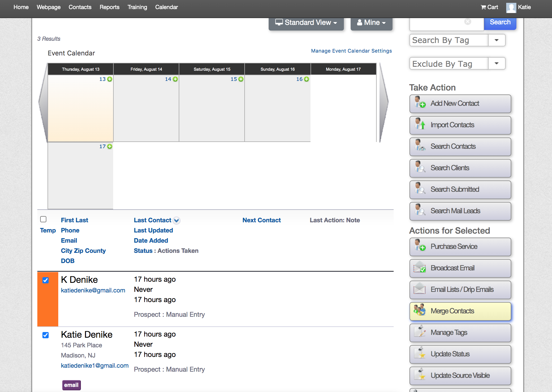
Task: Click Katie's profile avatar icon
Action: tap(511, 7)
